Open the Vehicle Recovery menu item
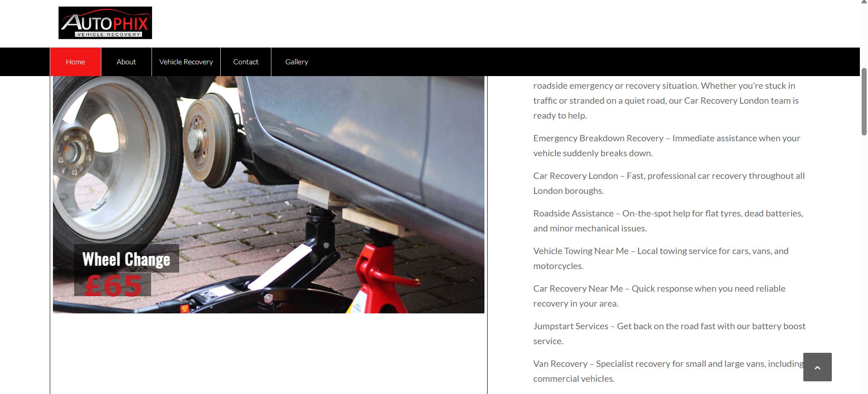 coord(186,62)
